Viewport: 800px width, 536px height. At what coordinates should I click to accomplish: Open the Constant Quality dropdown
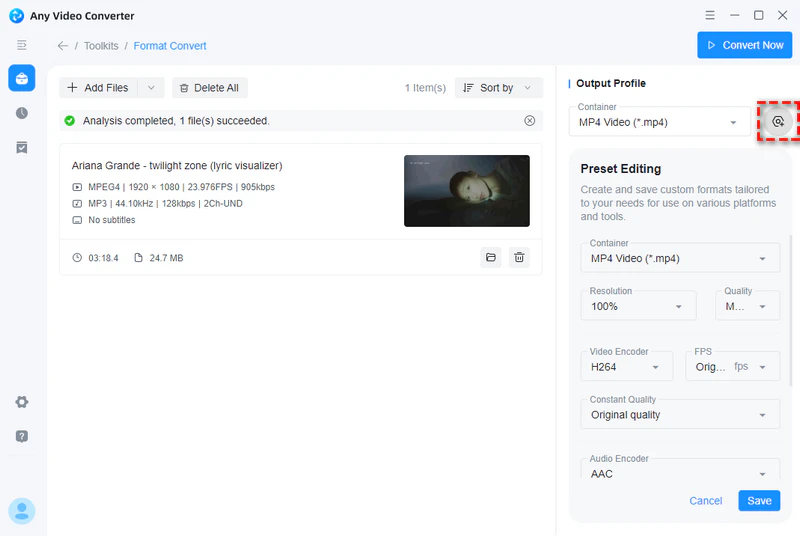pyautogui.click(x=680, y=414)
